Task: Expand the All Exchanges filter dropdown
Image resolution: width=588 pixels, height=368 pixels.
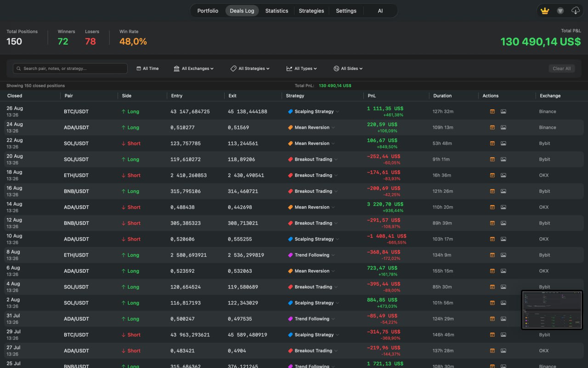Action: click(193, 69)
